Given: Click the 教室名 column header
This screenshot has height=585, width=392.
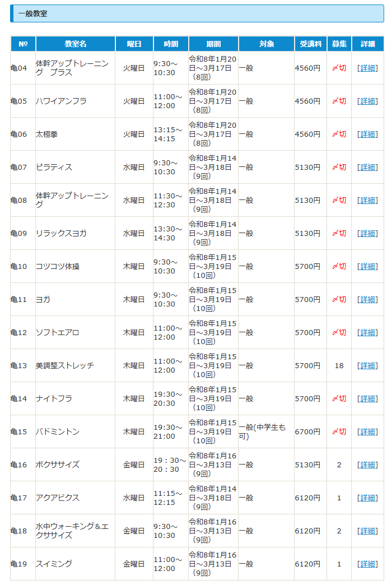Looking at the screenshot, I should pyautogui.click(x=76, y=44).
